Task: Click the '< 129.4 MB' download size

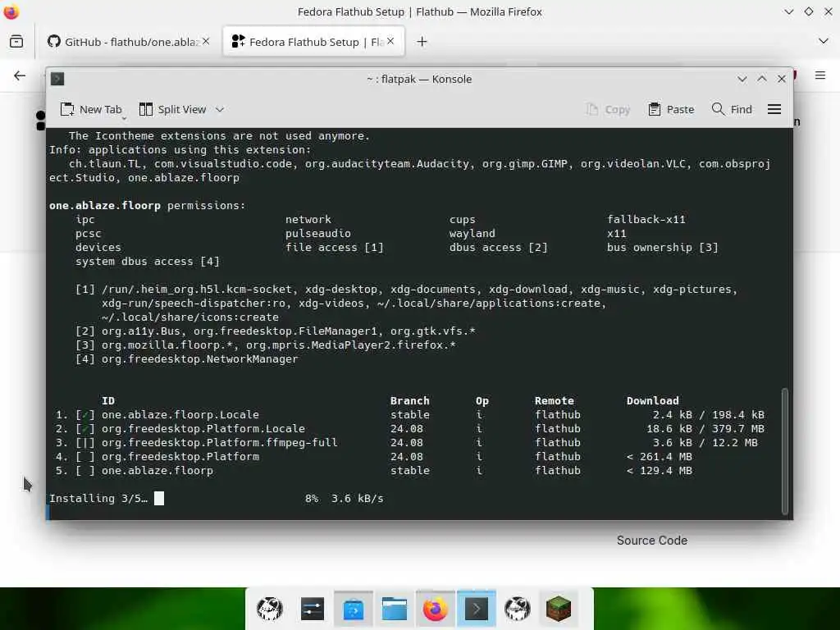Action: tap(659, 470)
